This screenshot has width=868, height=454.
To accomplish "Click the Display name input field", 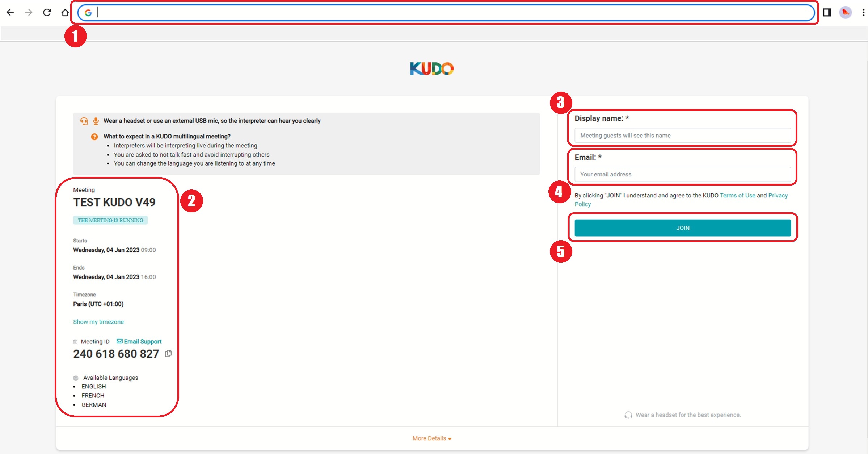I will (x=683, y=136).
